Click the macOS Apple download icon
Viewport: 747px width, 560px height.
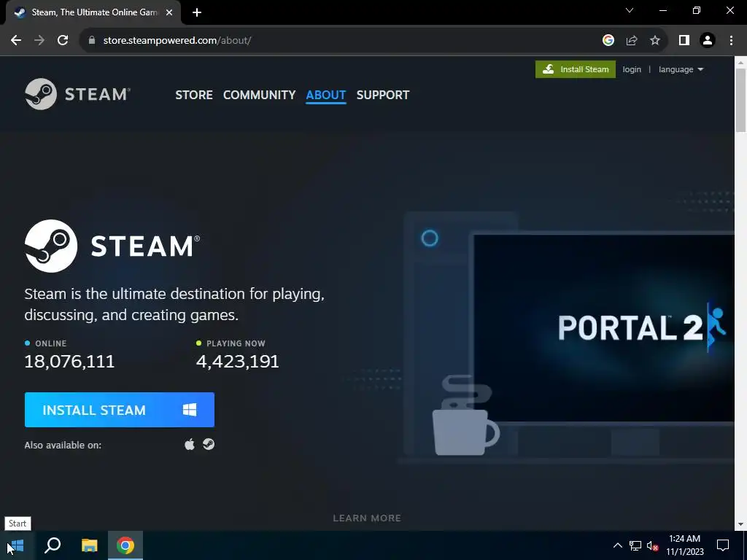pos(190,445)
